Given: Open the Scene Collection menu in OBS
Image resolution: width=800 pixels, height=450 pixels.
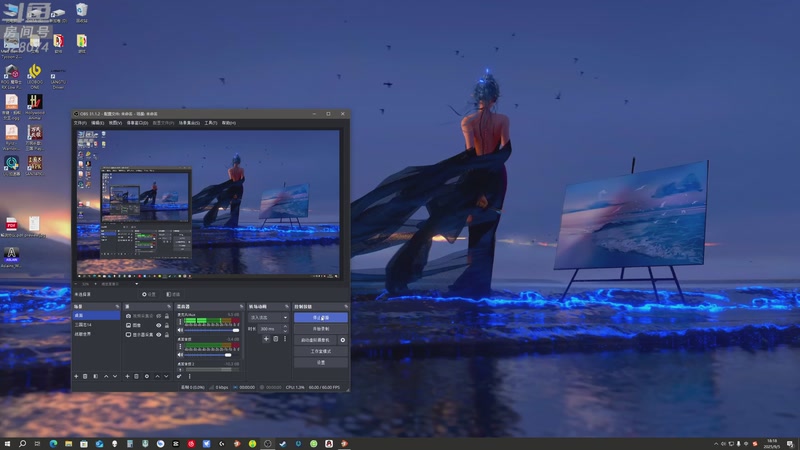Looking at the screenshot, I should point(189,123).
